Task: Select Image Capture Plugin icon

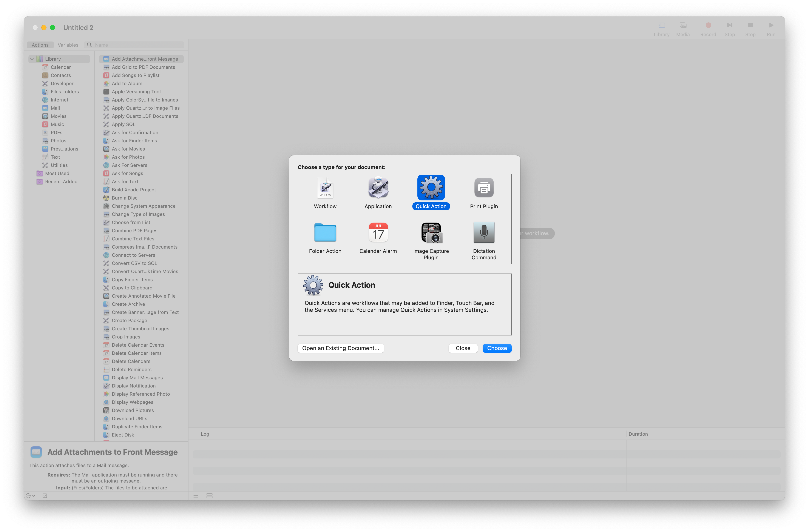Action: 431,233
